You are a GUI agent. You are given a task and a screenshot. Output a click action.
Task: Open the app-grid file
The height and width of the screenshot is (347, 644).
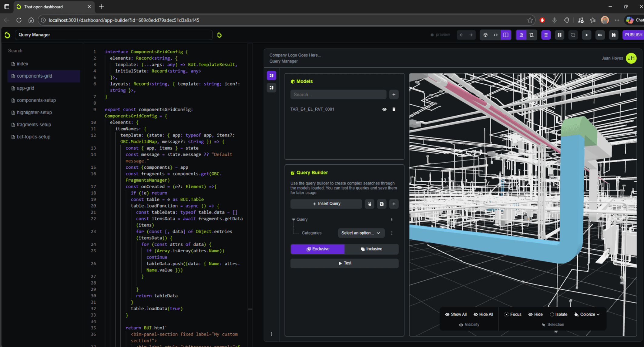[25, 88]
